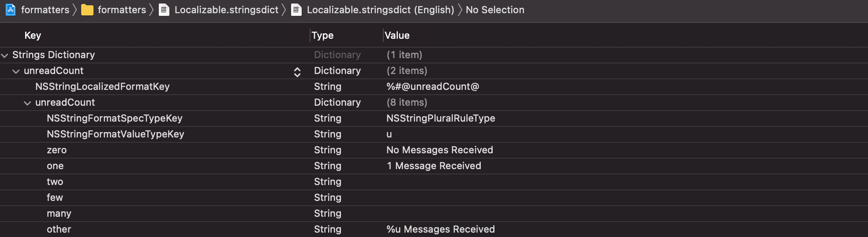Click the Localizable.stringsdict file icon in breadcrumb
Image resolution: width=868 pixels, height=237 pixels.
tap(164, 10)
